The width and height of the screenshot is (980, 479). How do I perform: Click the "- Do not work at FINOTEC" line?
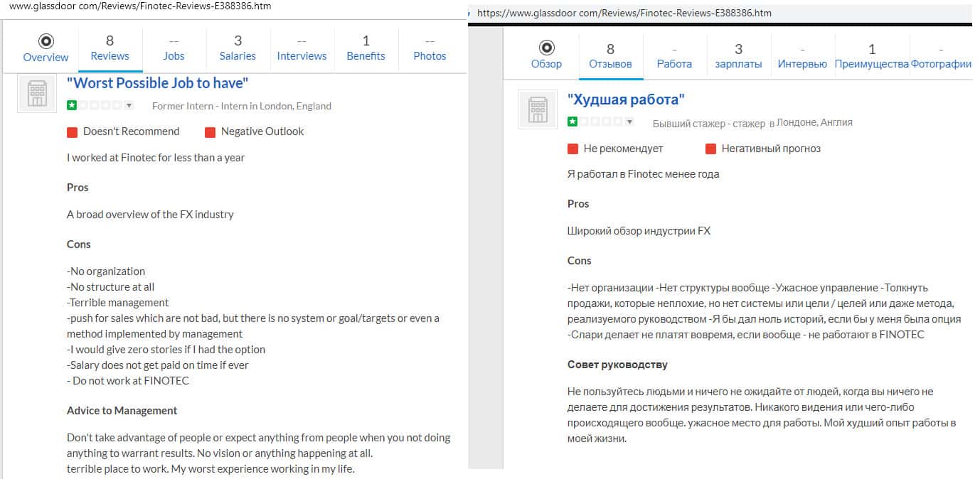[x=128, y=381]
